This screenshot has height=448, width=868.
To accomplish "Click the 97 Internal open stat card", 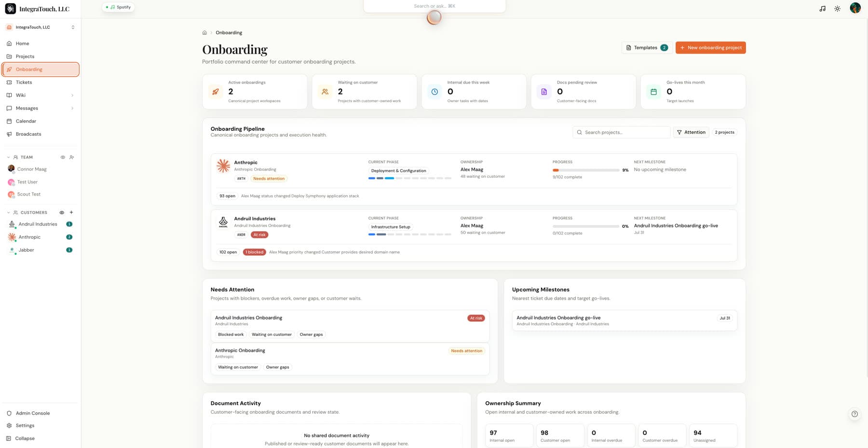I will tap(509, 436).
